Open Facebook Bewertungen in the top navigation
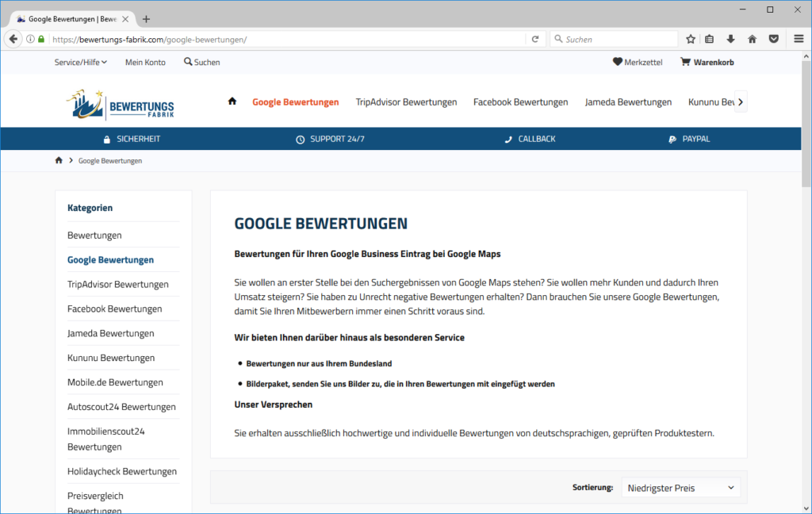The image size is (812, 514). coord(520,102)
